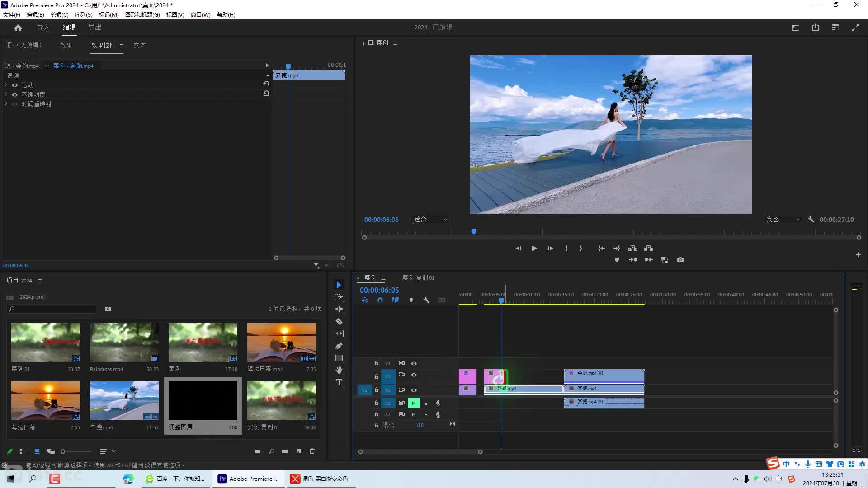Open the 导出 workspace

click(95, 28)
